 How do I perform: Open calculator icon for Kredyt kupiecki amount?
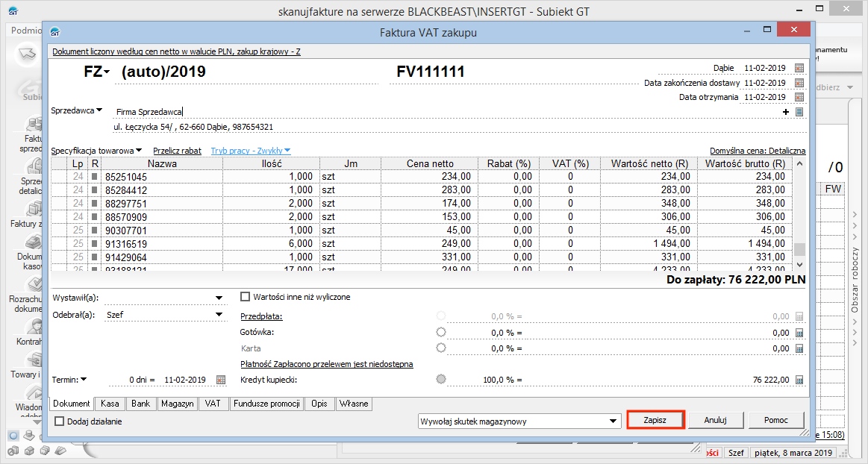click(x=799, y=380)
